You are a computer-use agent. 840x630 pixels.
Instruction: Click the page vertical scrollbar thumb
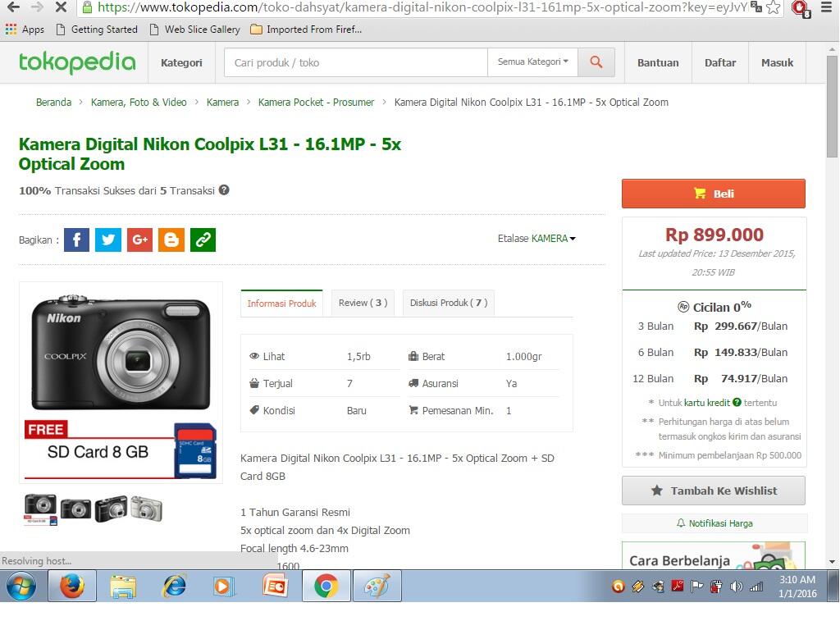pyautogui.click(x=832, y=106)
